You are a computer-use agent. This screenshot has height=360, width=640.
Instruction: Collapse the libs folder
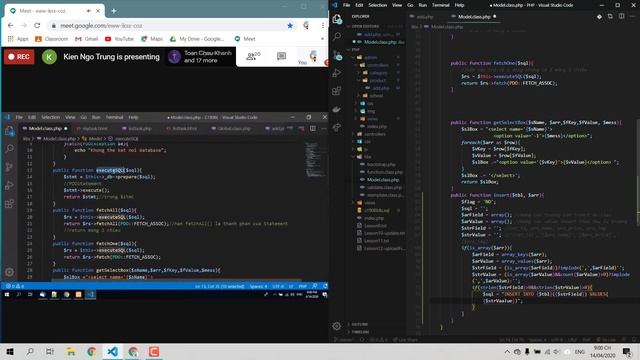pos(367,157)
